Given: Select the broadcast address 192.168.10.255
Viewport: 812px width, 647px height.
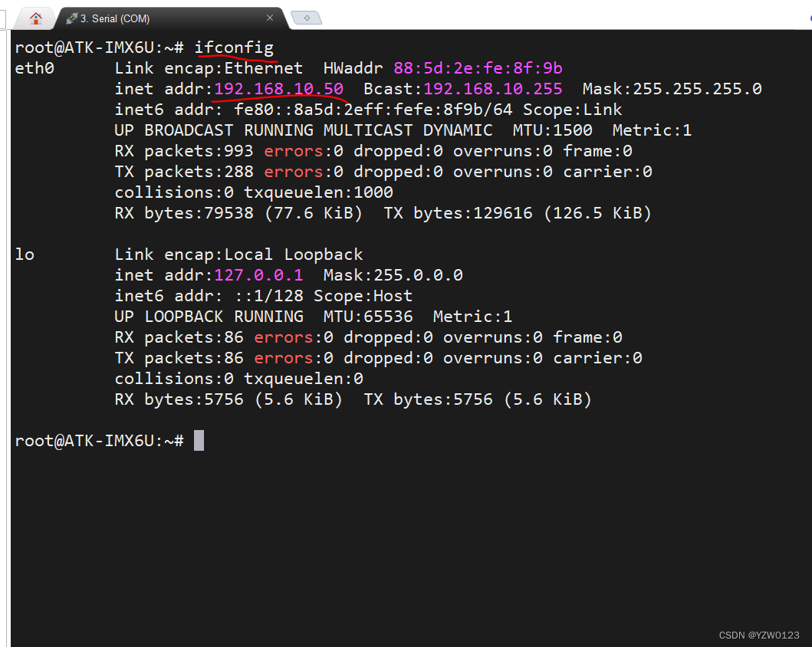Looking at the screenshot, I should point(492,89).
